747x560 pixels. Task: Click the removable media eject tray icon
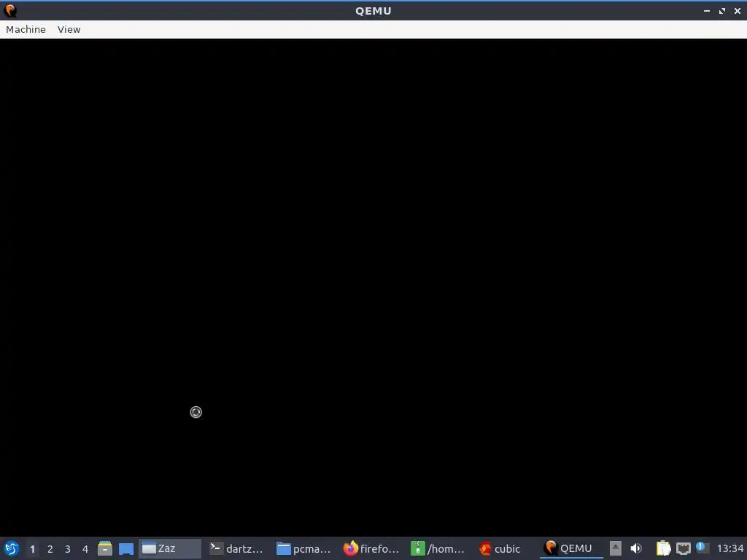click(616, 548)
